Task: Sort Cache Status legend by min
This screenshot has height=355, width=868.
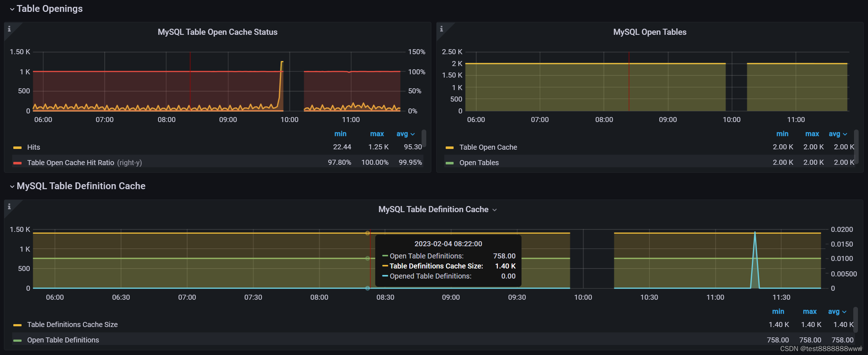Action: point(340,134)
